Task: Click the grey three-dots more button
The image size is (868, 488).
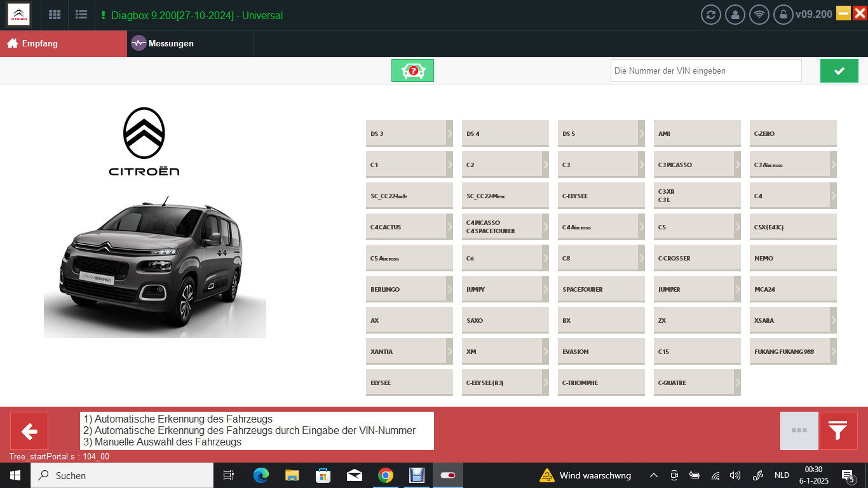Action: coord(799,431)
